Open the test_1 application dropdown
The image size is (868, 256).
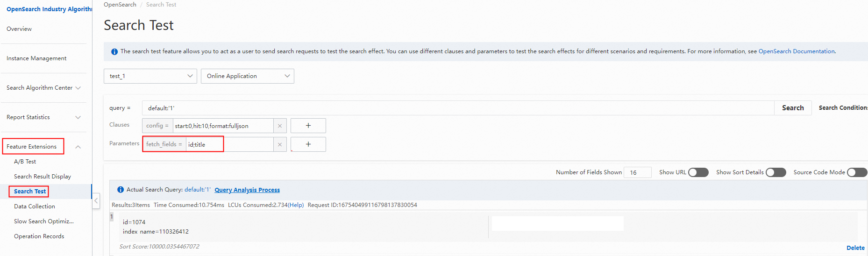click(x=150, y=76)
